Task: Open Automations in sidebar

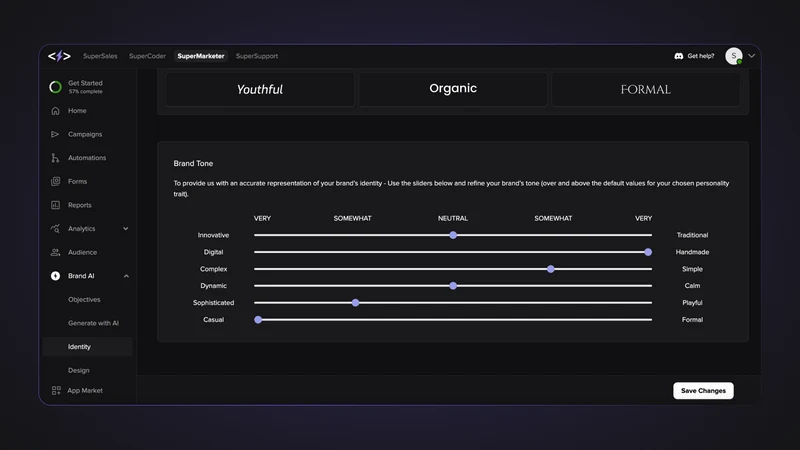Action: point(87,158)
